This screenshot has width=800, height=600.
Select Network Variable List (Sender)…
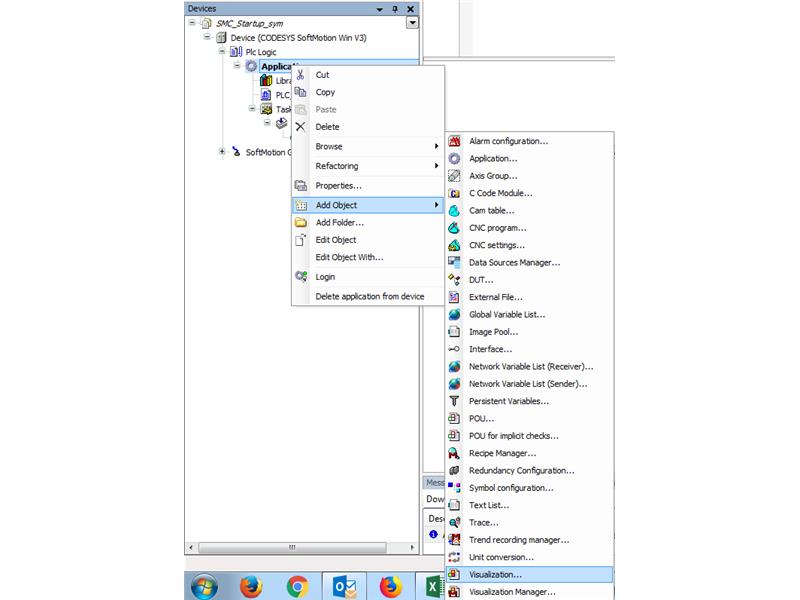coord(530,384)
